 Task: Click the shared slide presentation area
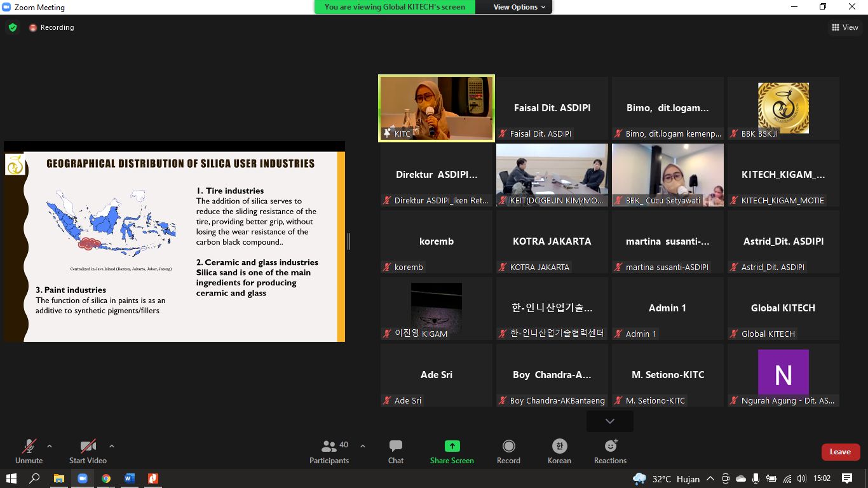175,241
